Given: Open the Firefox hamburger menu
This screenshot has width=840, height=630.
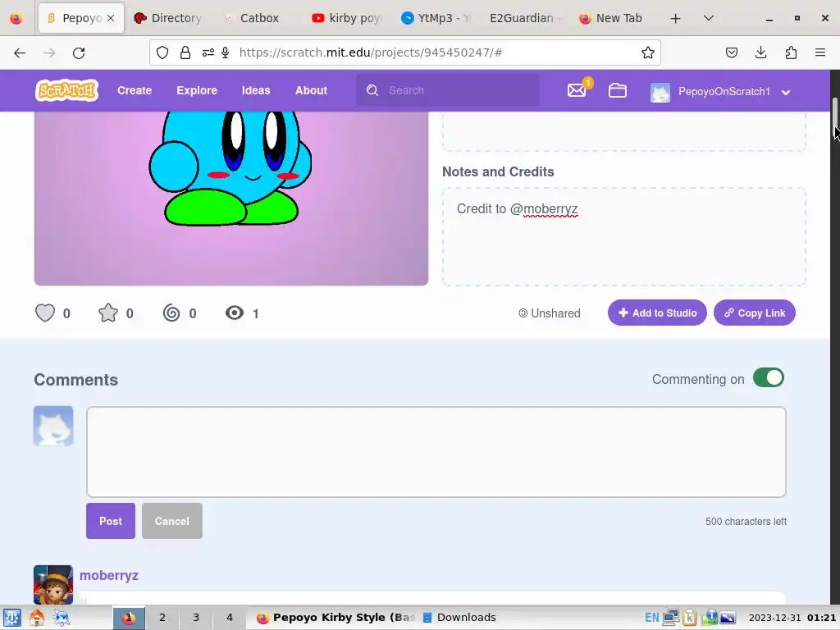Looking at the screenshot, I should pyautogui.click(x=820, y=52).
